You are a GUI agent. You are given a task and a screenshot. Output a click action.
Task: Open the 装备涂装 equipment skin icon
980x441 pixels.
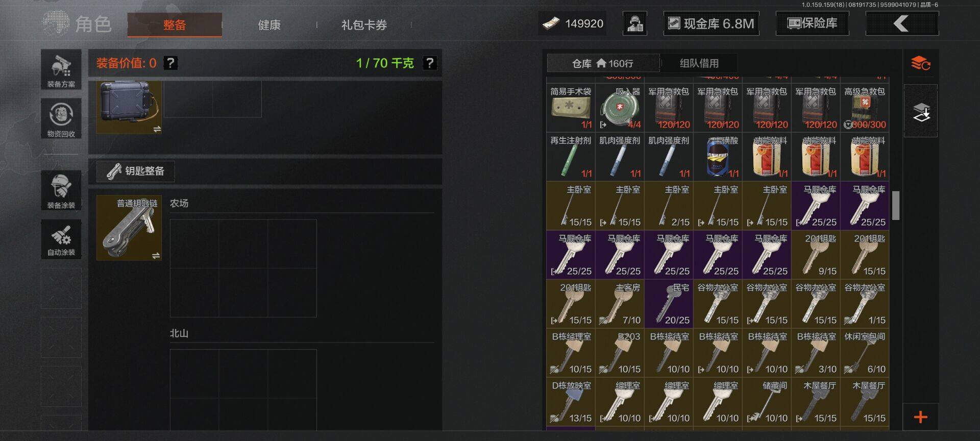pyautogui.click(x=61, y=190)
